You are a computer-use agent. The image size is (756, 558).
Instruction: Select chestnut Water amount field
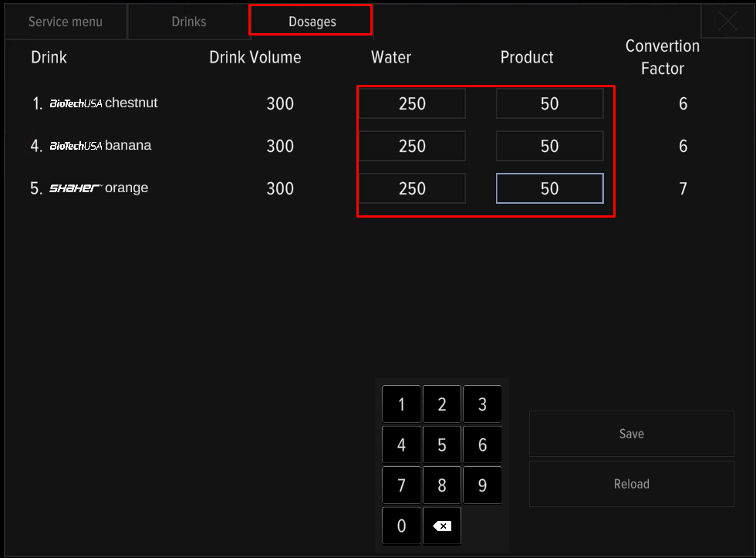coord(412,103)
